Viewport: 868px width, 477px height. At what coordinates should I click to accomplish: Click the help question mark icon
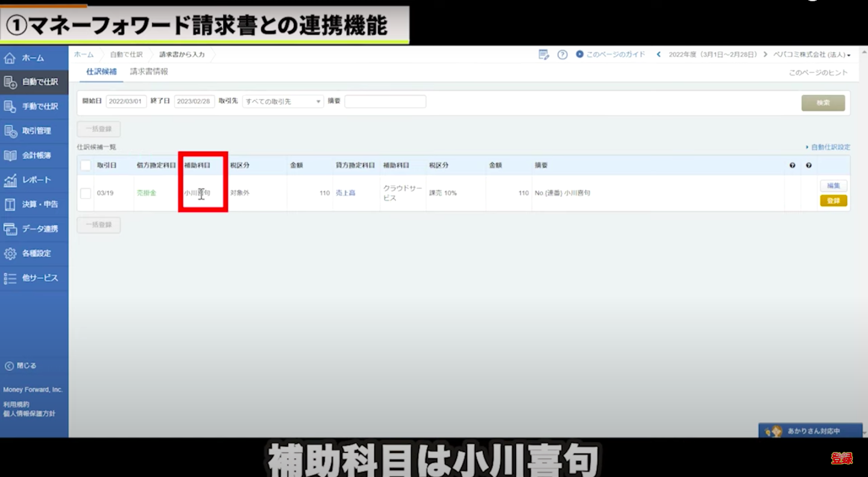(562, 55)
